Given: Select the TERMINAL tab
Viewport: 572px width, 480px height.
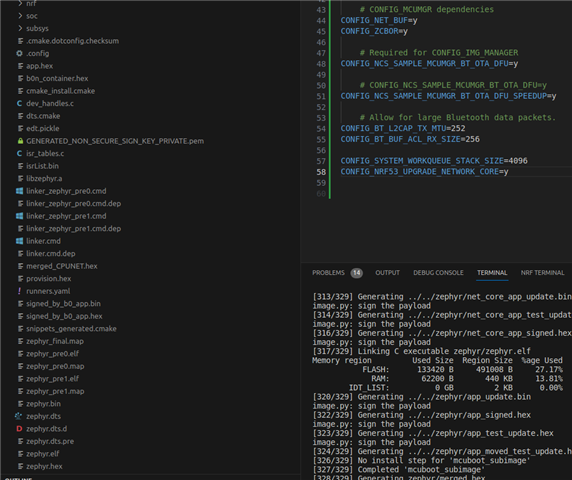Looking at the screenshot, I should click(x=492, y=273).
